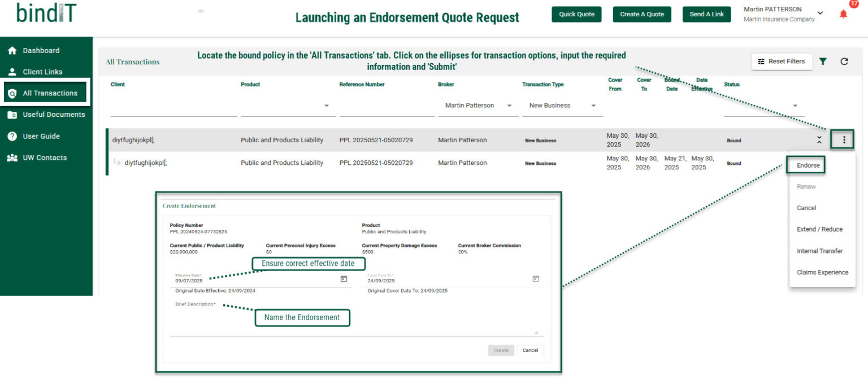The image size is (868, 384).
Task: Choose Extend / Reduce menu option
Action: tap(819, 229)
